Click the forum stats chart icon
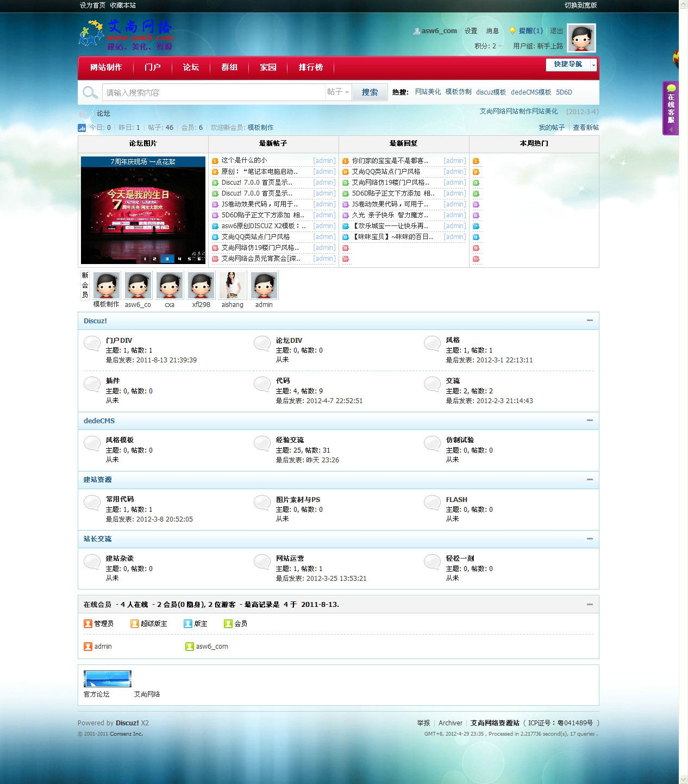Screen dimensions: 688x784 82,128
